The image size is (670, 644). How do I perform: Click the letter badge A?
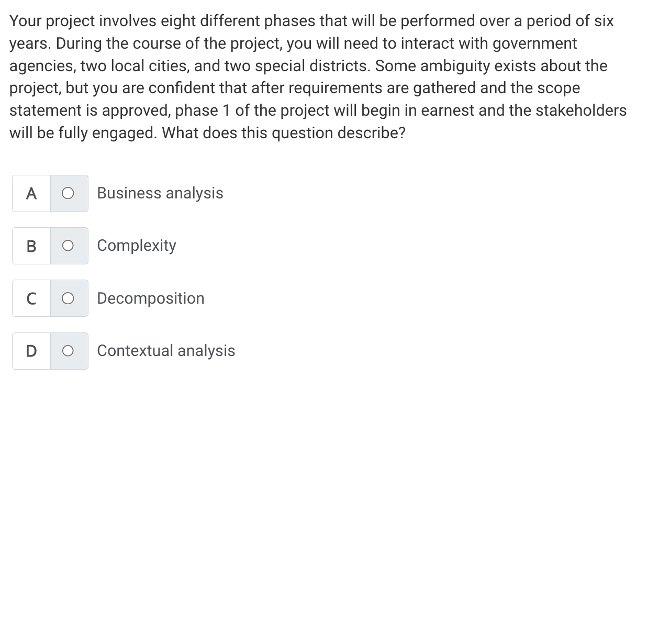coord(31,193)
